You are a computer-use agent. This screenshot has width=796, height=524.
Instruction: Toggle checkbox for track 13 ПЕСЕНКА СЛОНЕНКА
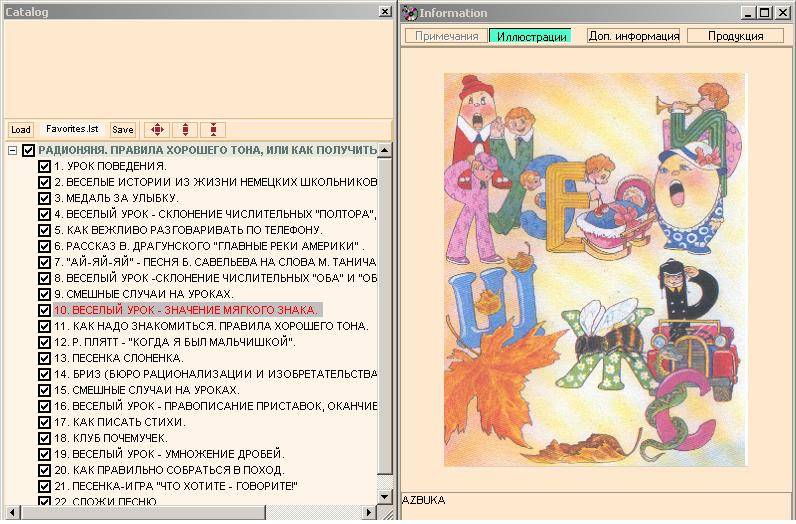pos(44,358)
